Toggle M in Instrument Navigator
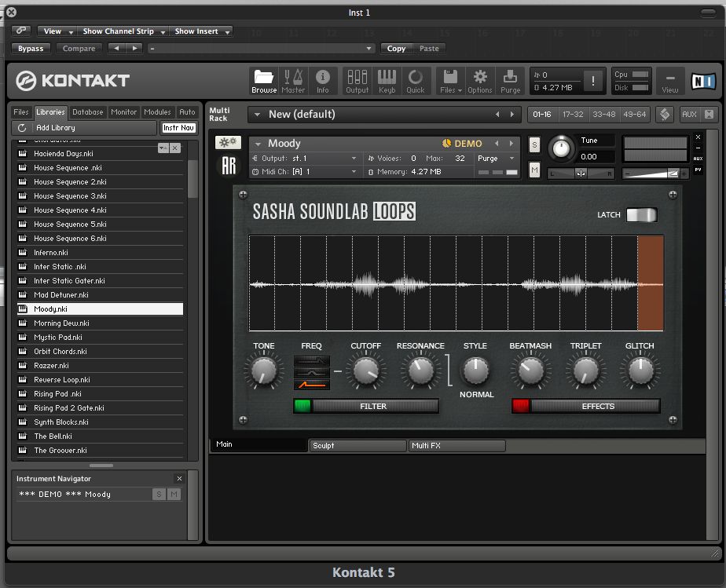 tap(174, 494)
